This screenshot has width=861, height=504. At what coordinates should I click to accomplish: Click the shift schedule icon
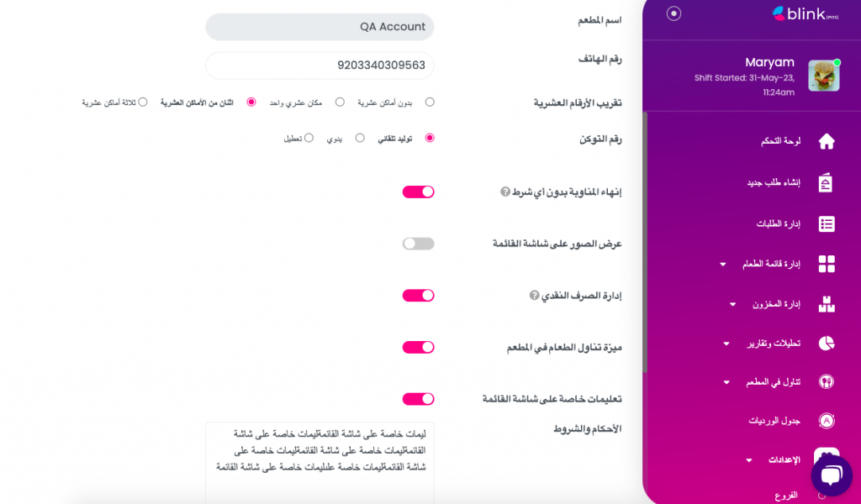[827, 421]
